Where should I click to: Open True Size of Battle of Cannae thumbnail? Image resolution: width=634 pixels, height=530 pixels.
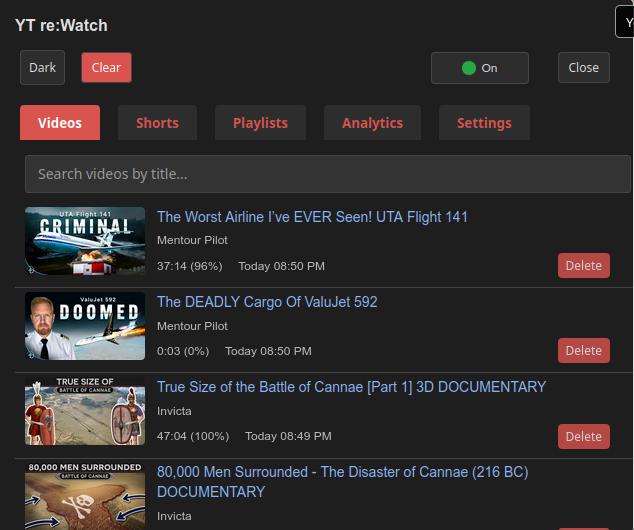pos(85,411)
